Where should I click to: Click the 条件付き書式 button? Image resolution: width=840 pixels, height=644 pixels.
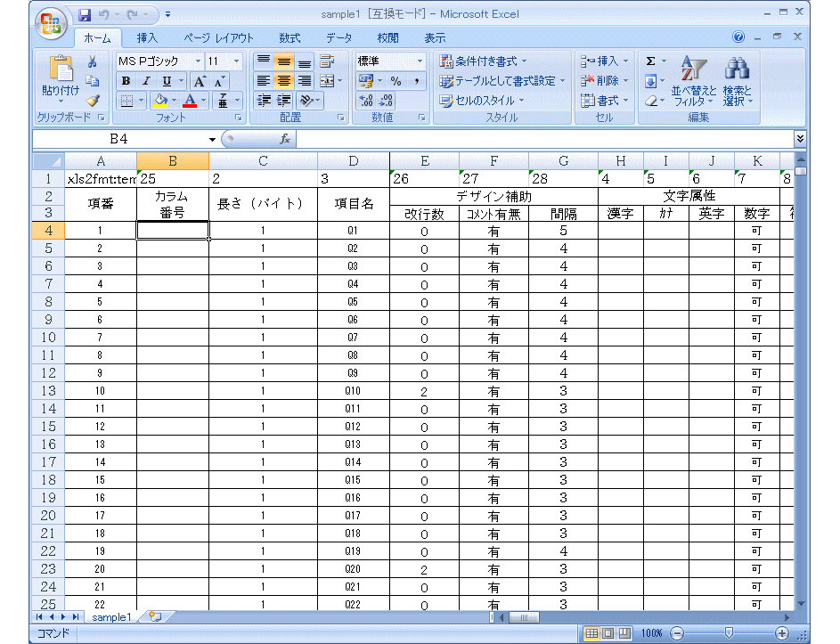point(484,61)
